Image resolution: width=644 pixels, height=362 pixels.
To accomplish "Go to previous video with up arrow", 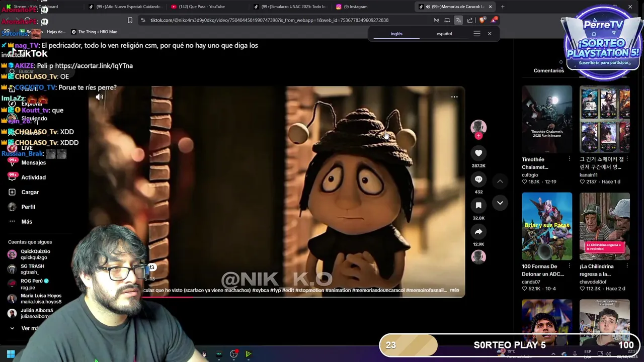I will pos(500,181).
